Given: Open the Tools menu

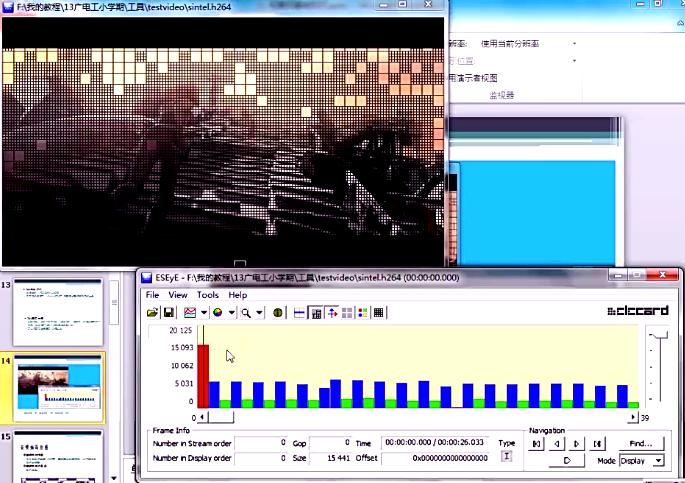Looking at the screenshot, I should [208, 295].
